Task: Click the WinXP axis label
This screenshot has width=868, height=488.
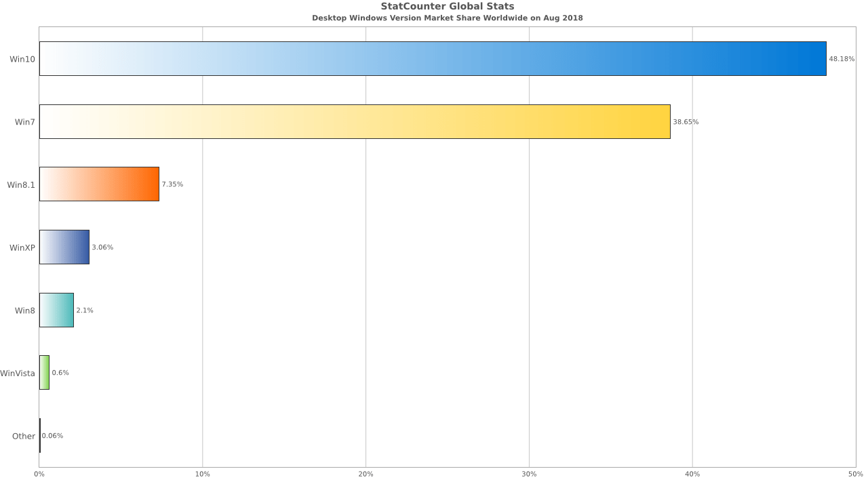Action: point(22,247)
